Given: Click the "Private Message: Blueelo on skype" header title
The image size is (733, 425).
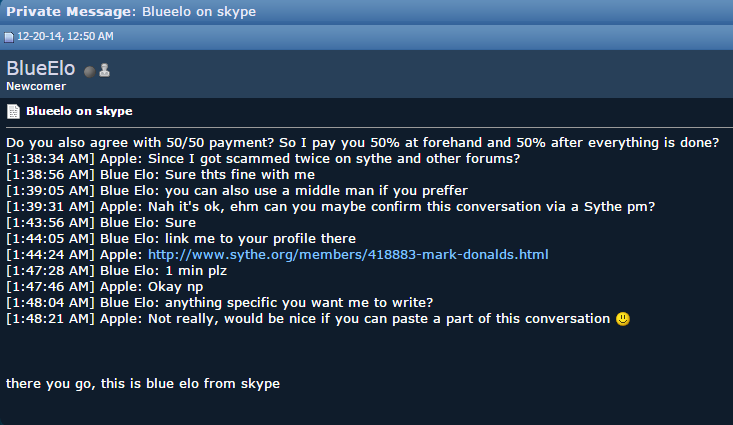Looking at the screenshot, I should click(x=131, y=12).
